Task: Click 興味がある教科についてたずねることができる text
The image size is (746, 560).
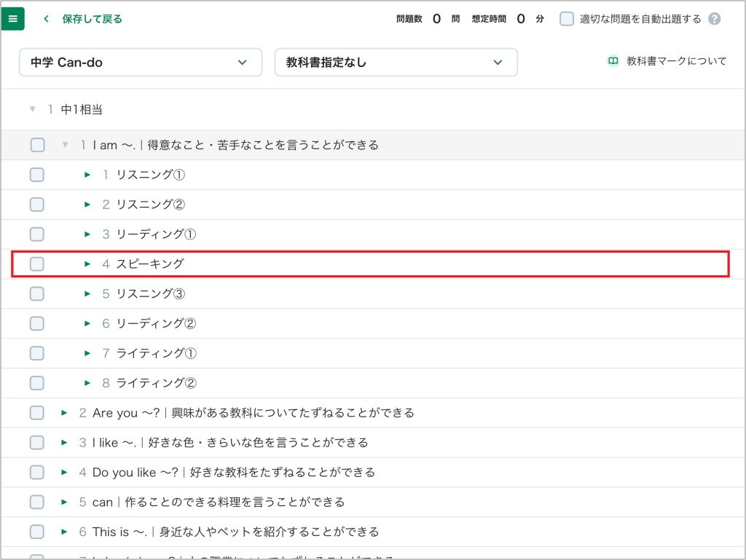Action: 293,413
